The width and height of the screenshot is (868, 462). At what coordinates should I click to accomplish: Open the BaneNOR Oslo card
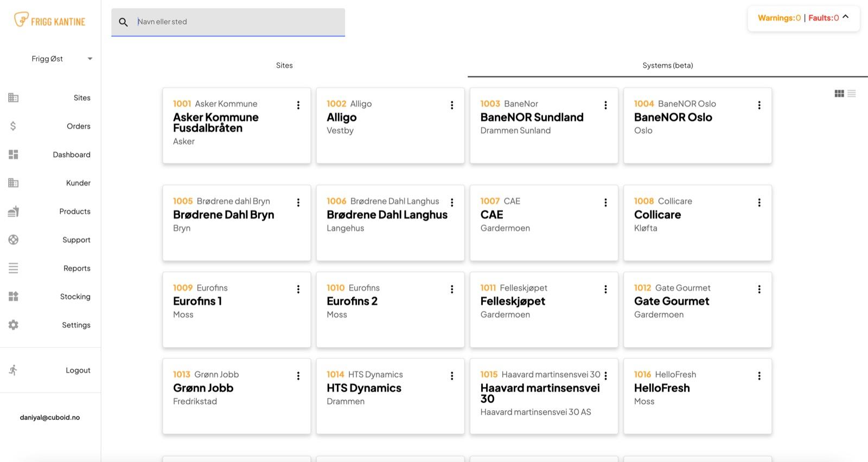point(698,125)
